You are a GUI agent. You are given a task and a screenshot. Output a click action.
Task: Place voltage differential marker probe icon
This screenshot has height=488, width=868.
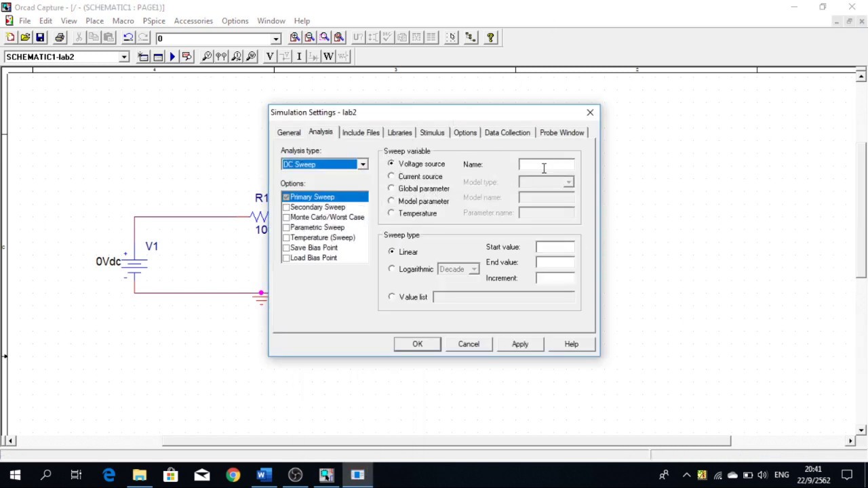coord(222,57)
